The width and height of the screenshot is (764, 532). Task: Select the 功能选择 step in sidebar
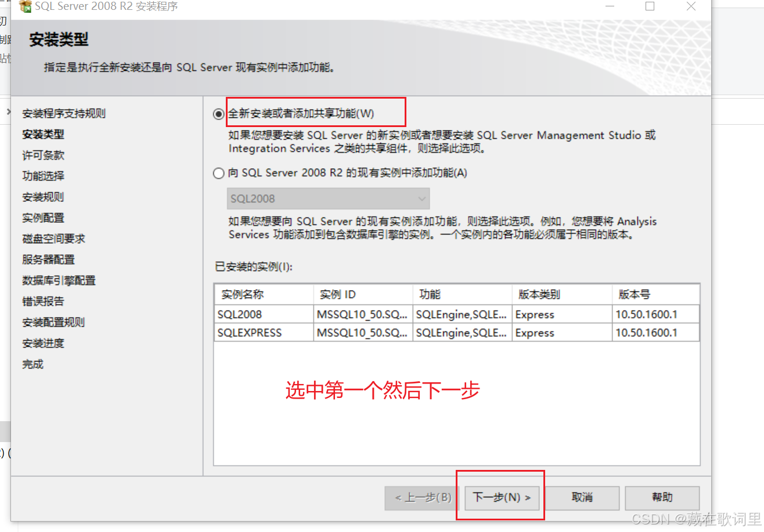pyautogui.click(x=43, y=176)
